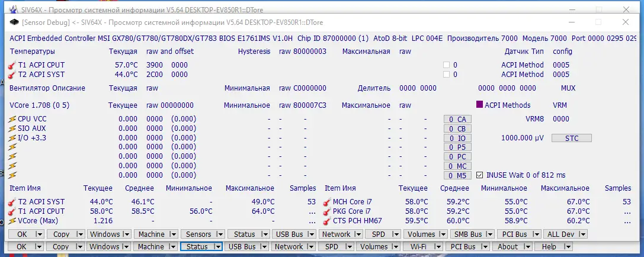Click the 0 CA button

click(457, 119)
